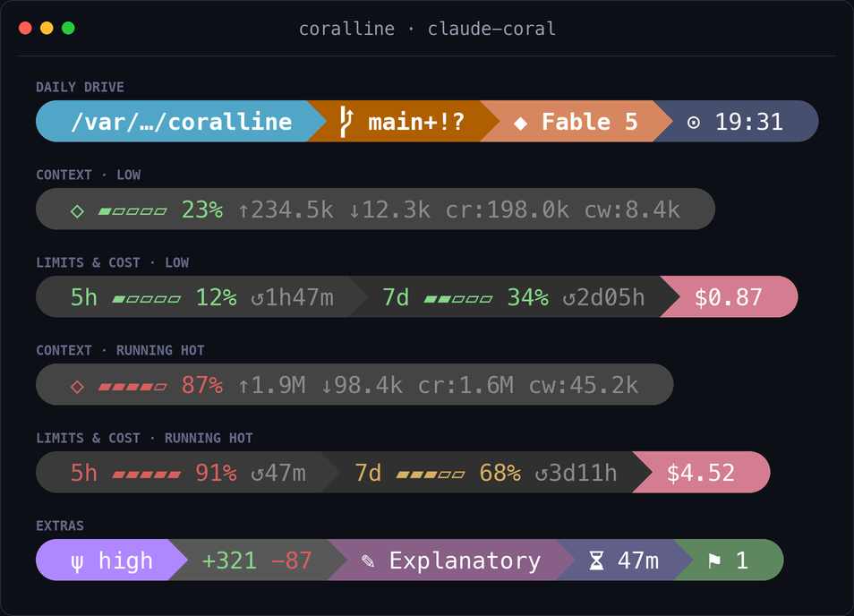Click the 91% five-hour usage value
This screenshot has width=854, height=616.
click(217, 473)
